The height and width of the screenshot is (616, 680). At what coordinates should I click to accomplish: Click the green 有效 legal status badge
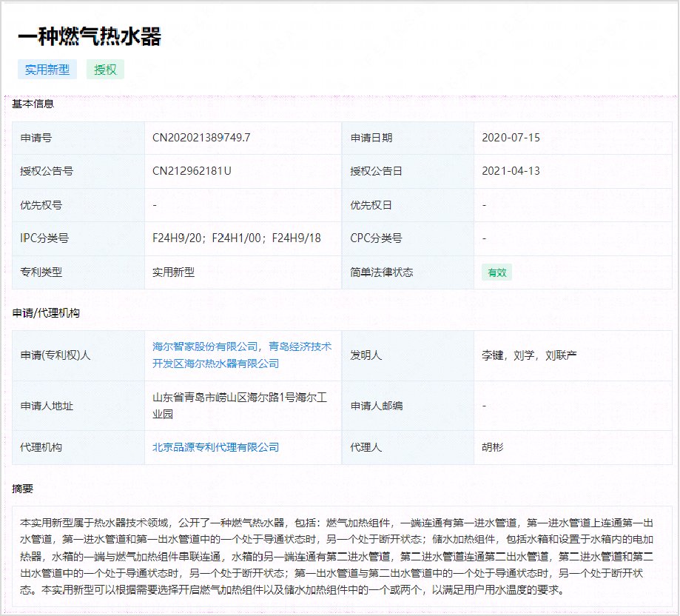[x=496, y=272]
